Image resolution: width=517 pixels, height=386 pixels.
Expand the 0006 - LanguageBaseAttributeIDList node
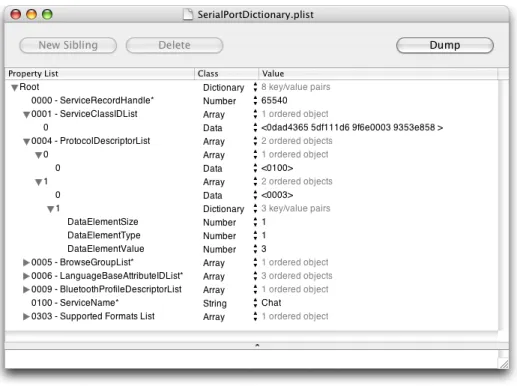click(26, 276)
